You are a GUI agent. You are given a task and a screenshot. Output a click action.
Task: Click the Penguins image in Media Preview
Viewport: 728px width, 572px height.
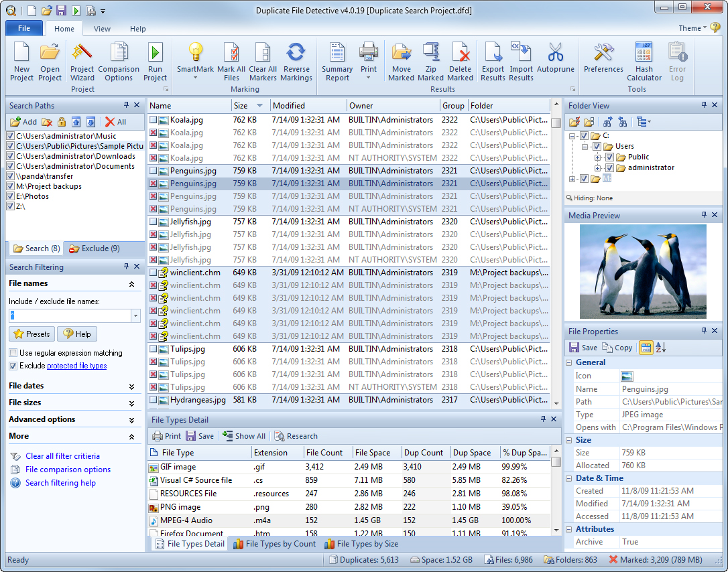(x=642, y=272)
